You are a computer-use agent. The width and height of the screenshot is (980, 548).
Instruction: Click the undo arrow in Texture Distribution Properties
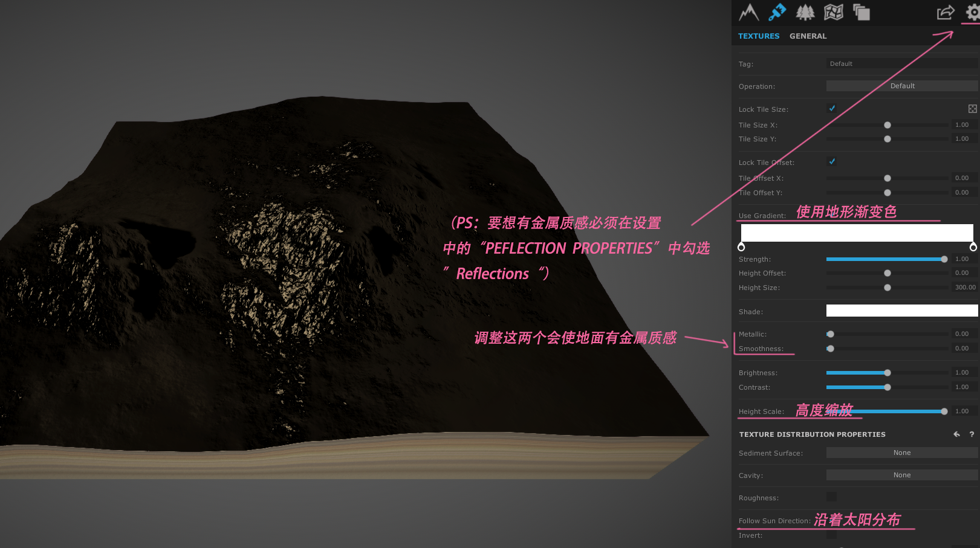[x=956, y=434]
